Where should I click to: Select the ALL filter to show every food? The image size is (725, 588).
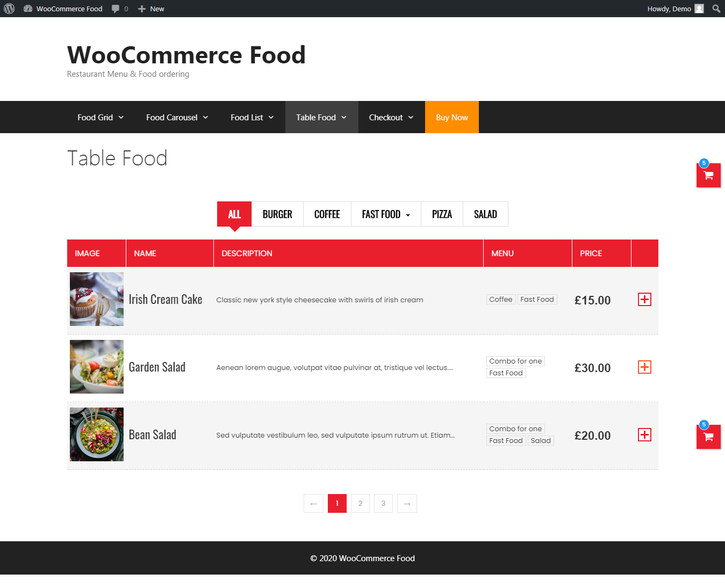(x=234, y=214)
